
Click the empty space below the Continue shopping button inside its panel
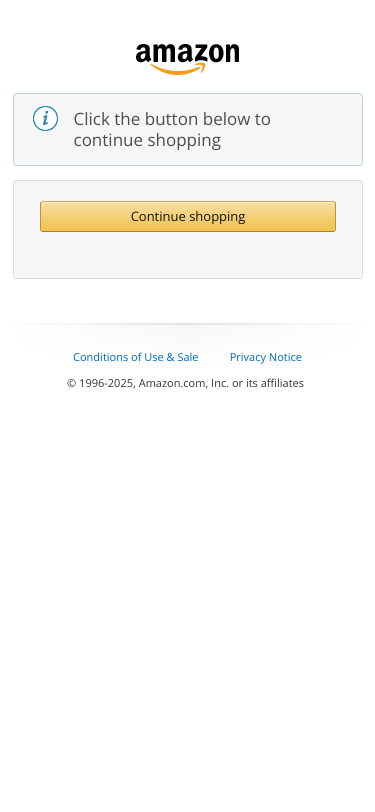[x=188, y=254]
